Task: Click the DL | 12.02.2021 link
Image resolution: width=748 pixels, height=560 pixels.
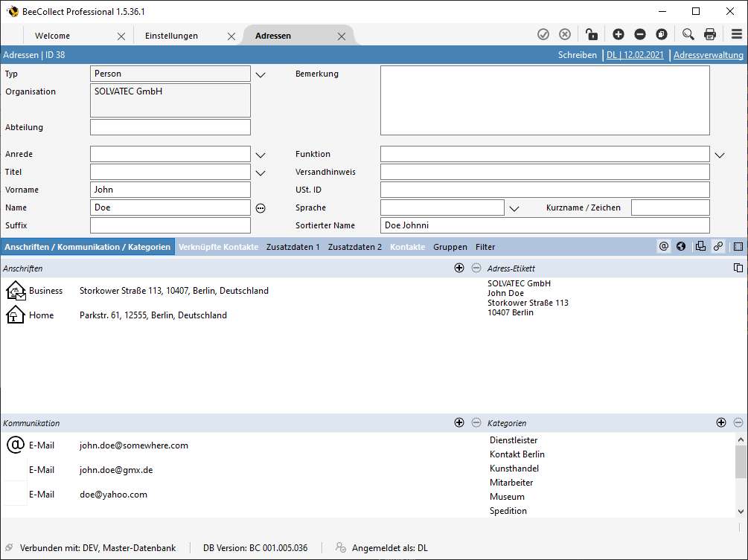Action: tap(636, 55)
